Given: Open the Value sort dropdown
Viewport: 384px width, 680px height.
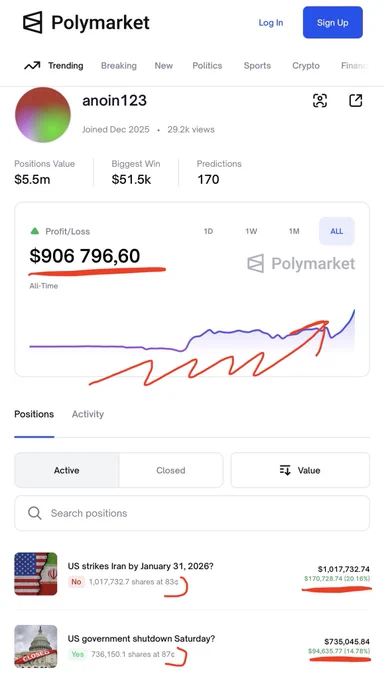Looking at the screenshot, I should pos(300,470).
